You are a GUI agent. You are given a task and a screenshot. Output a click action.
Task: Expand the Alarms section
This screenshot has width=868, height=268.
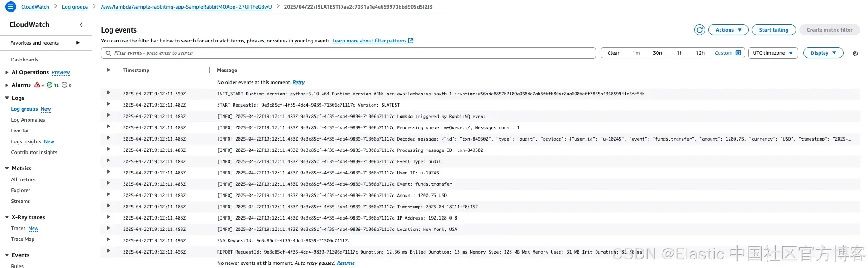coord(7,85)
